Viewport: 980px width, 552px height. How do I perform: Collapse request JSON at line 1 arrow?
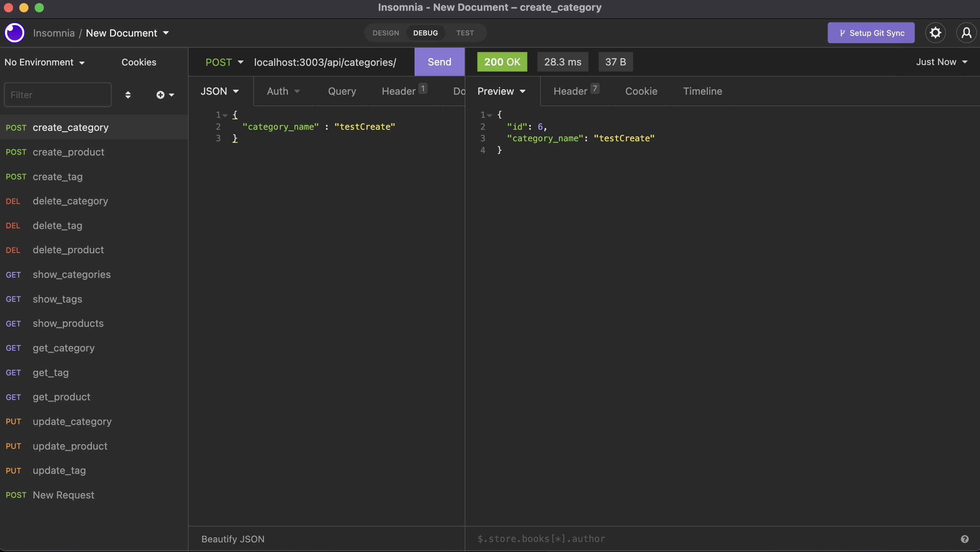(x=226, y=115)
